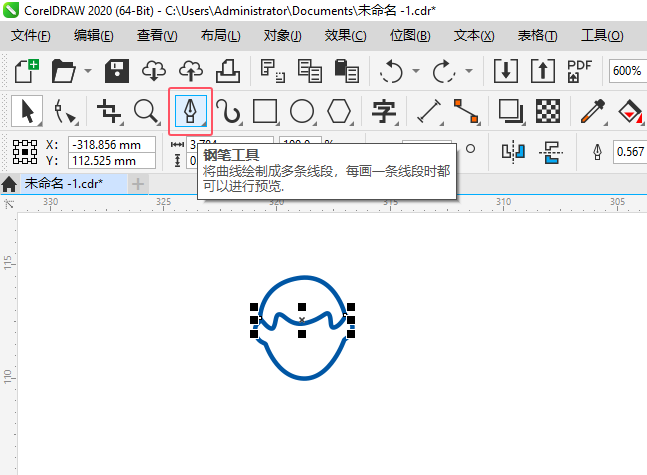This screenshot has width=647, height=475.
Task: Click the Publish to PDF icon
Action: [x=579, y=71]
